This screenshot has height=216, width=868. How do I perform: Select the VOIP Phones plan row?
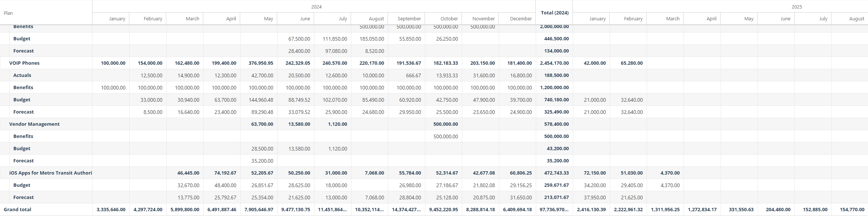46,63
